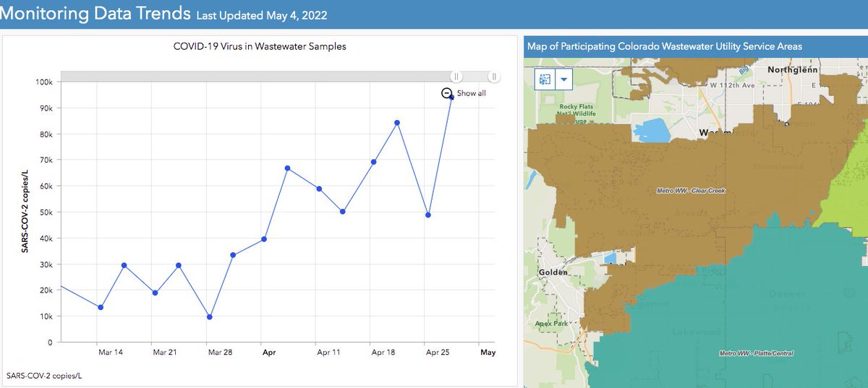Click the 'Apex Park' map label
The image size is (868, 388).
pyautogui.click(x=553, y=324)
